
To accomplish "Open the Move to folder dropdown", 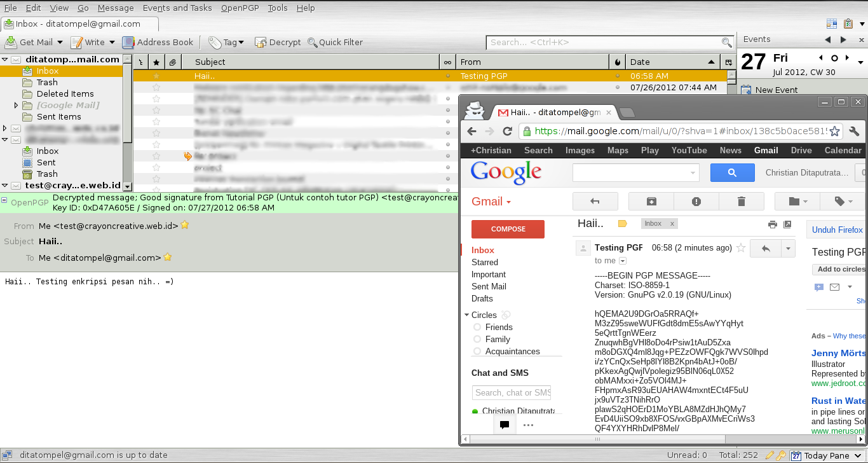I will pos(797,202).
